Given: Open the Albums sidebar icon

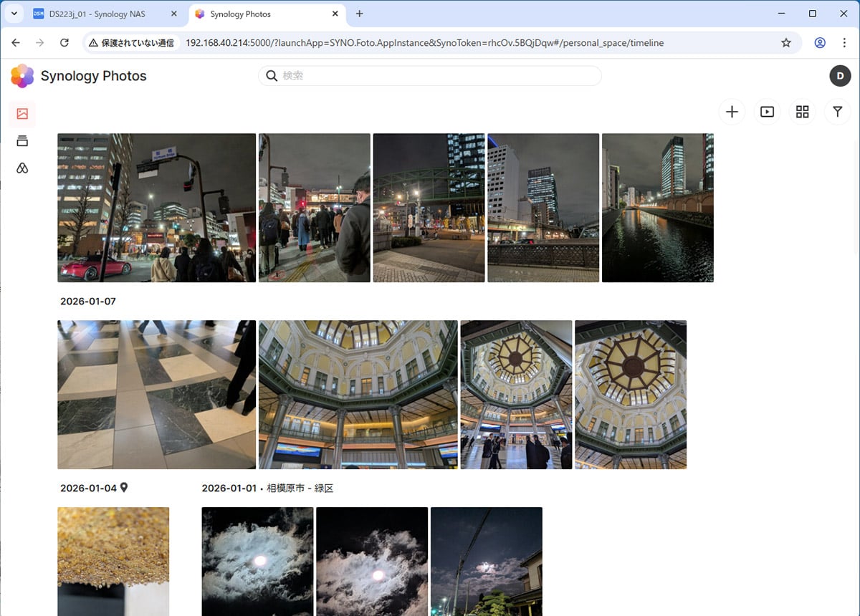Looking at the screenshot, I should (x=22, y=141).
